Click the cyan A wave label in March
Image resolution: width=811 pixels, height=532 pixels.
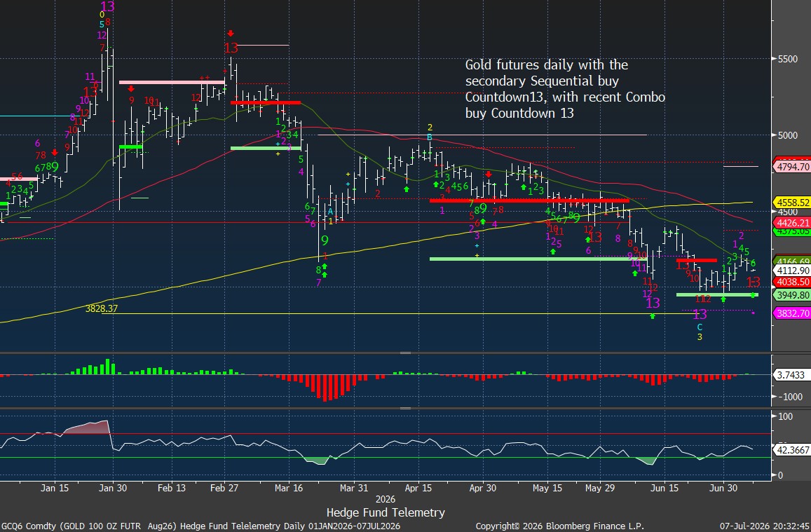click(330, 211)
